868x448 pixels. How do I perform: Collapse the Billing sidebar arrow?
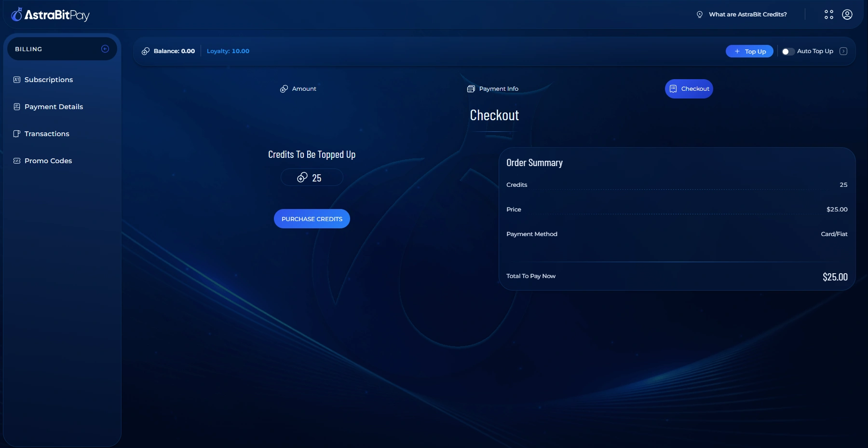pos(105,49)
